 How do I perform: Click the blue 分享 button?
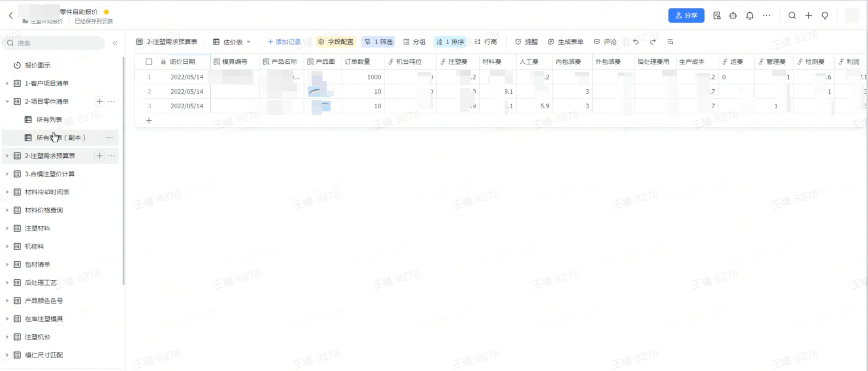click(686, 16)
